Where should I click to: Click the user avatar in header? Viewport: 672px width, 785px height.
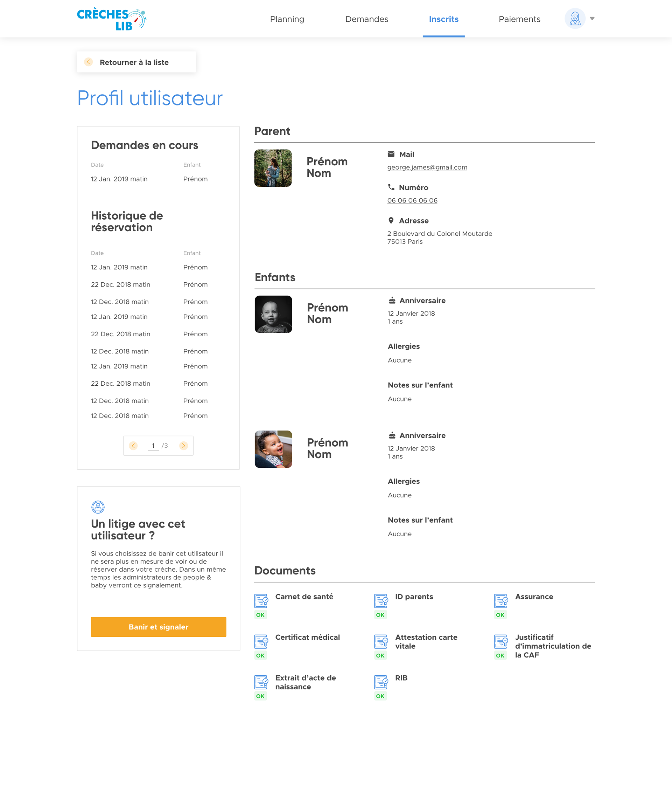575,19
